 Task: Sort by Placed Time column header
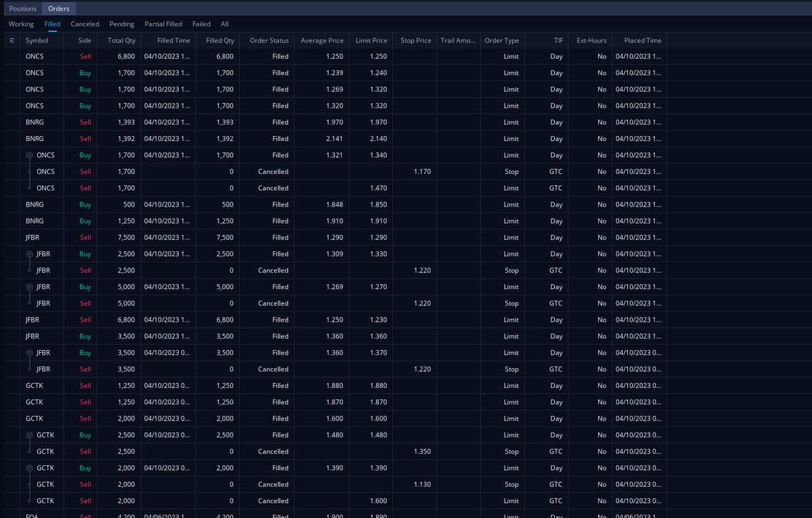[643, 41]
